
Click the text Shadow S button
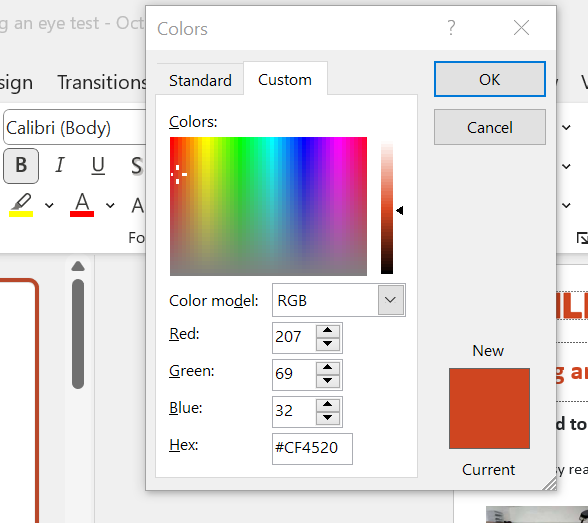click(x=138, y=165)
